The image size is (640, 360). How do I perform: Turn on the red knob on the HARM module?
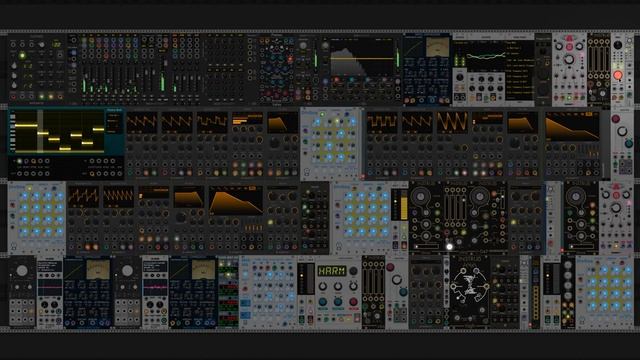click(353, 301)
